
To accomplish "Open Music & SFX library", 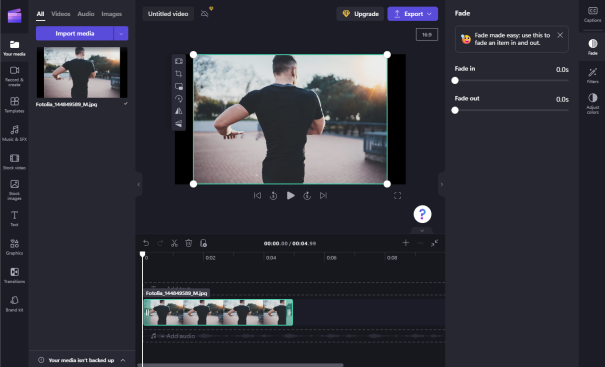I will point(14,133).
